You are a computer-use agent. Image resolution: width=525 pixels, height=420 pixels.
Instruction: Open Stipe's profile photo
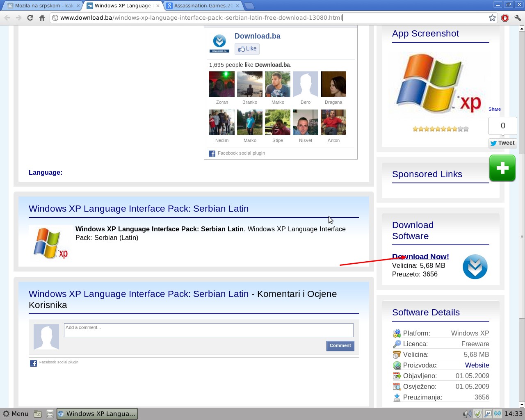tap(278, 122)
